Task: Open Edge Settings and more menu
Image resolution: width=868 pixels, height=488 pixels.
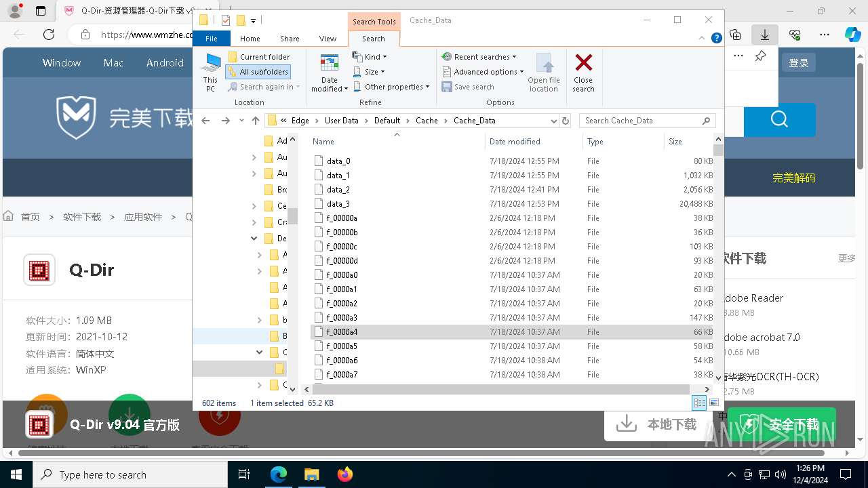Action: coord(825,35)
